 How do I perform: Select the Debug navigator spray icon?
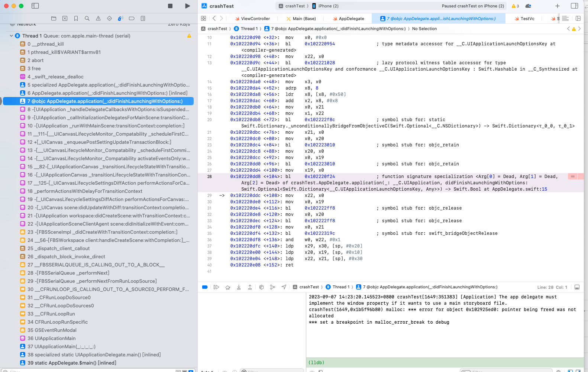120,18
